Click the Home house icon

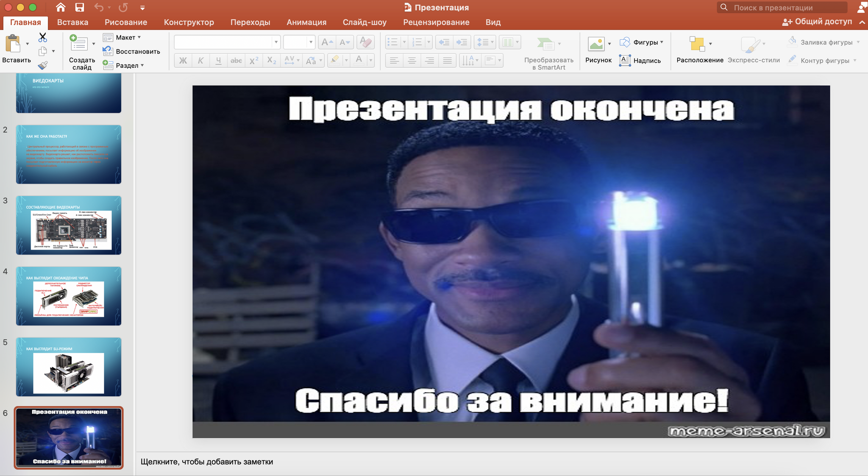click(61, 7)
